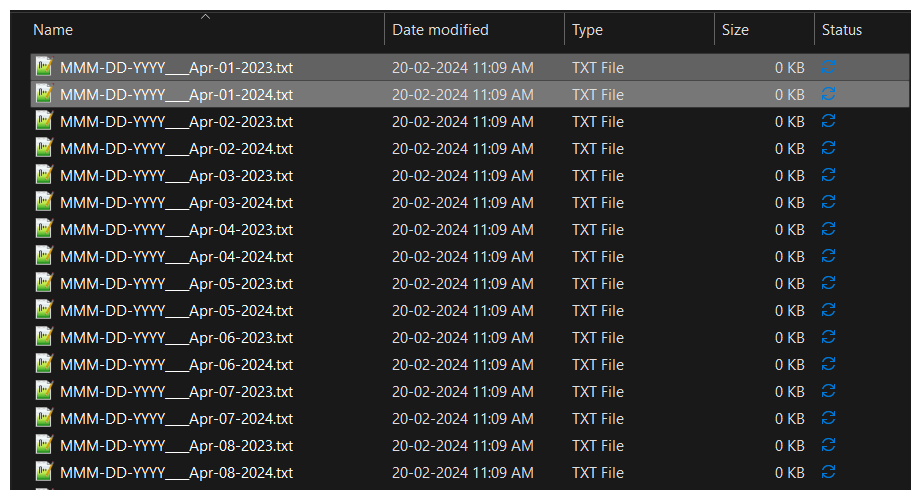Sort by the Date modified column header

(x=440, y=30)
